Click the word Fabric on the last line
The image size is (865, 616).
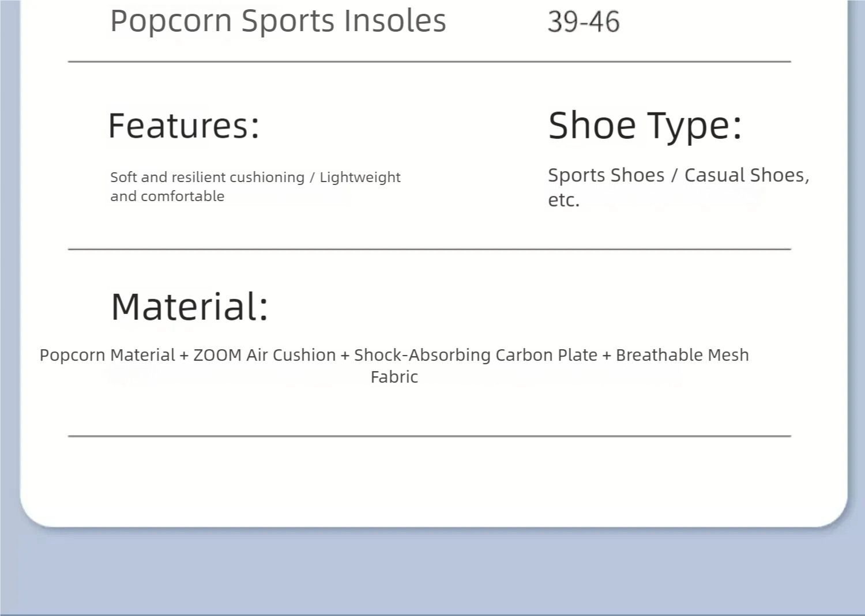pos(394,377)
